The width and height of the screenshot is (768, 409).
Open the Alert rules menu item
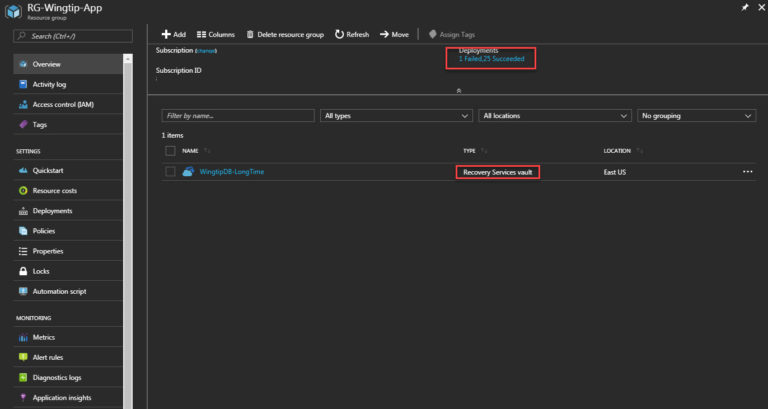point(68,357)
